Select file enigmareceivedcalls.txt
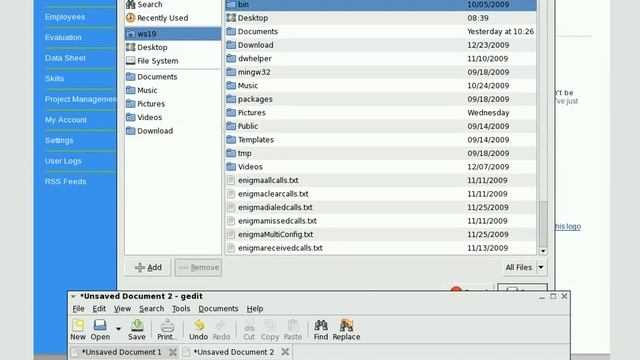 (381, 248)
